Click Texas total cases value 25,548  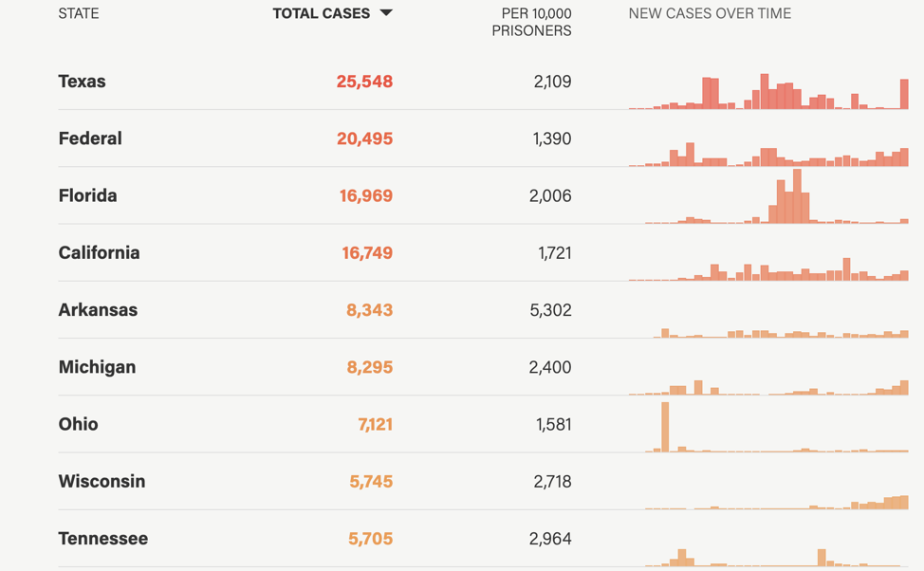(364, 82)
